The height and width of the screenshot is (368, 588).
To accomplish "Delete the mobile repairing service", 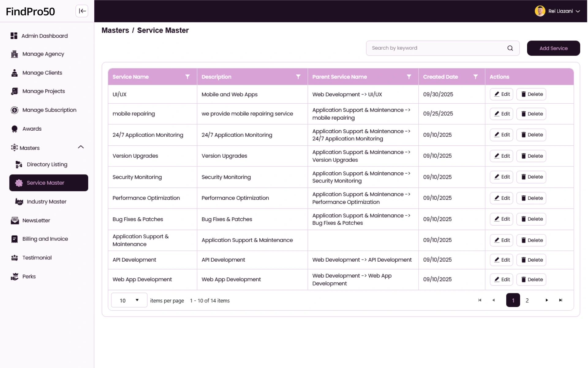I will [531, 114].
